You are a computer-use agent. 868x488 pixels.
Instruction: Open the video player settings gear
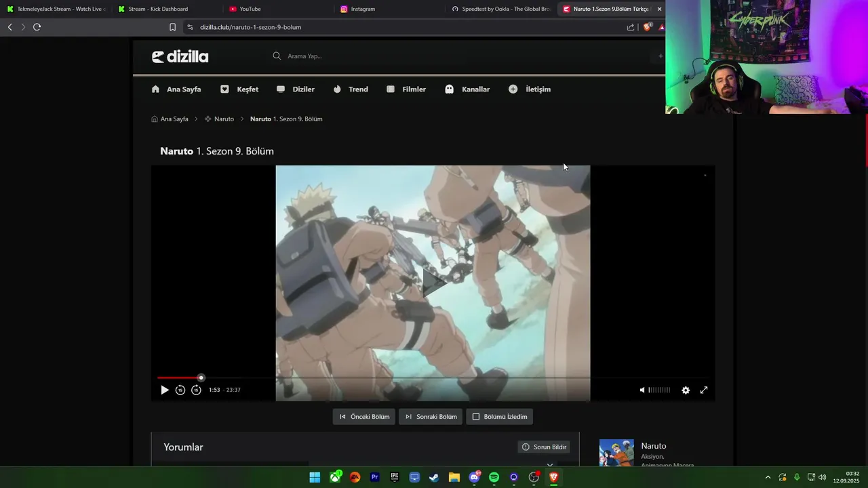pos(686,390)
